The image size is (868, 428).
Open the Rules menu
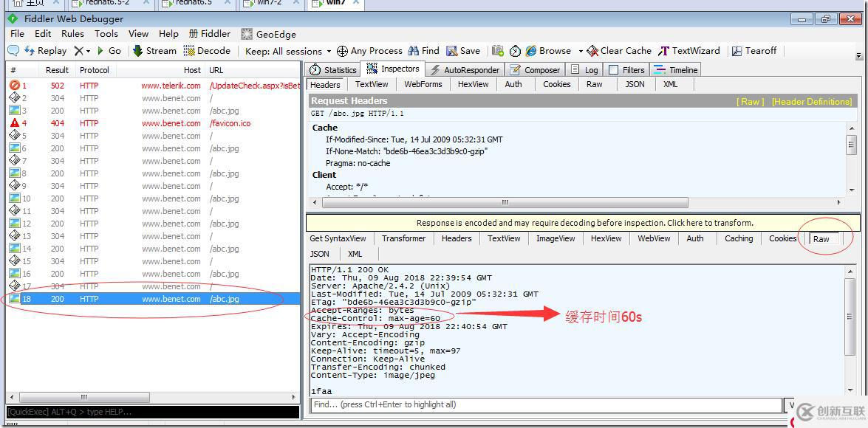pos(72,33)
